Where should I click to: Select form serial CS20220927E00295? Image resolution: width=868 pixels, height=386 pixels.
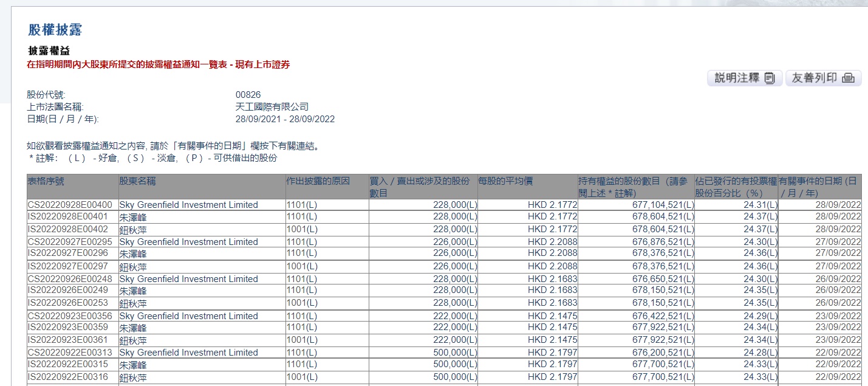pyautogui.click(x=70, y=242)
